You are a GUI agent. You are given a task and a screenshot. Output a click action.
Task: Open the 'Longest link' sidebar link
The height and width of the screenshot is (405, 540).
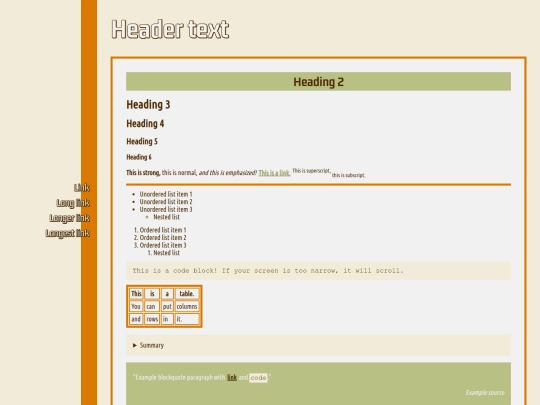[68, 233]
